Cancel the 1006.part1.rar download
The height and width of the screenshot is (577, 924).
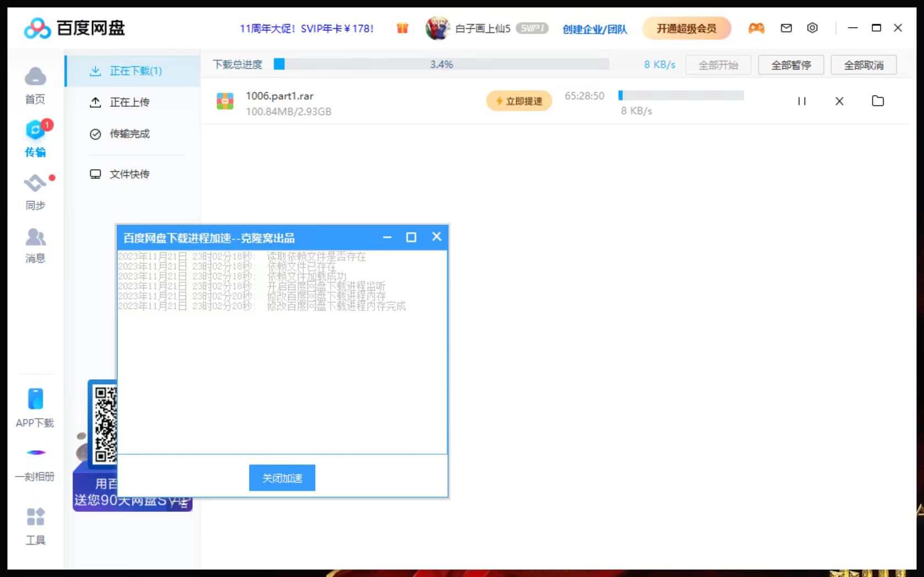tap(839, 101)
